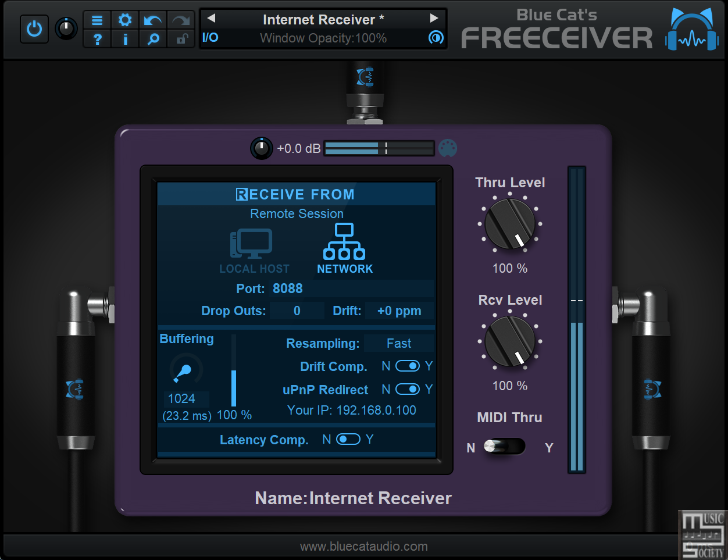Open the main menu hamburger icon
Screen dimensions: 728x560
pyautogui.click(x=97, y=20)
